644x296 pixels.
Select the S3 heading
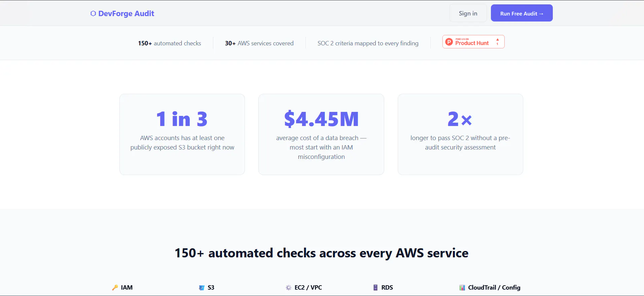click(x=211, y=288)
